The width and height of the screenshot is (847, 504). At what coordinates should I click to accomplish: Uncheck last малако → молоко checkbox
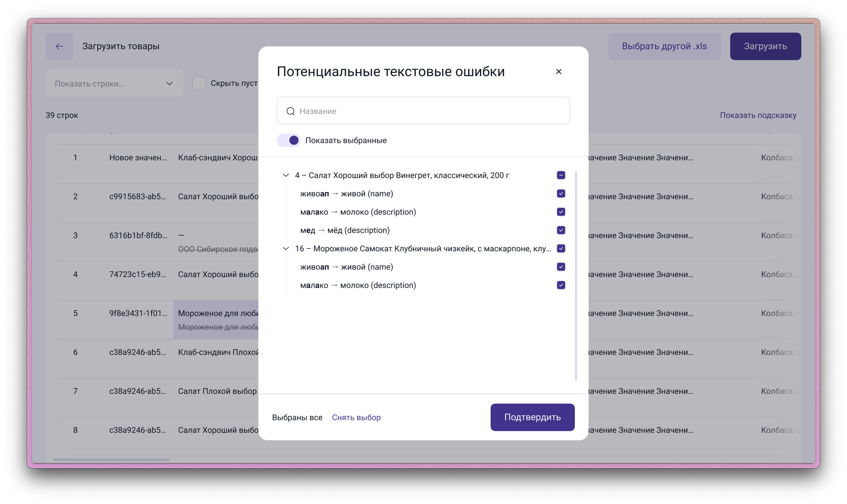pos(561,285)
